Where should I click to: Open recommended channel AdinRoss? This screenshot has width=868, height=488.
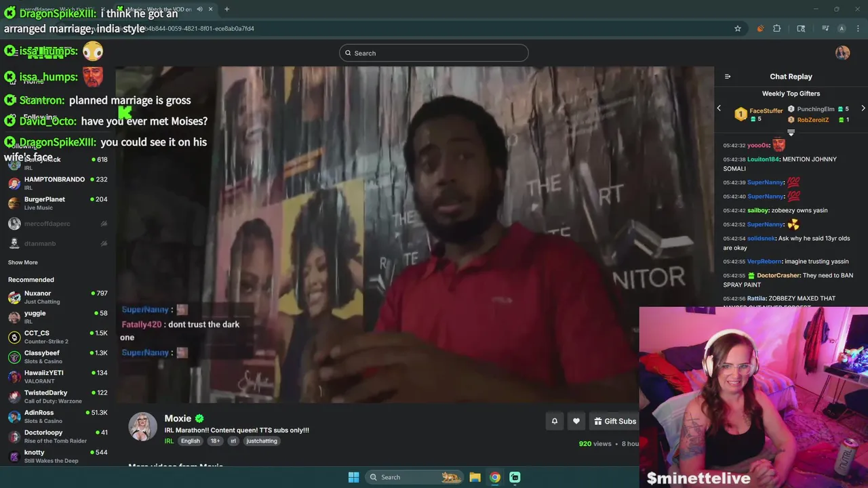point(58,416)
